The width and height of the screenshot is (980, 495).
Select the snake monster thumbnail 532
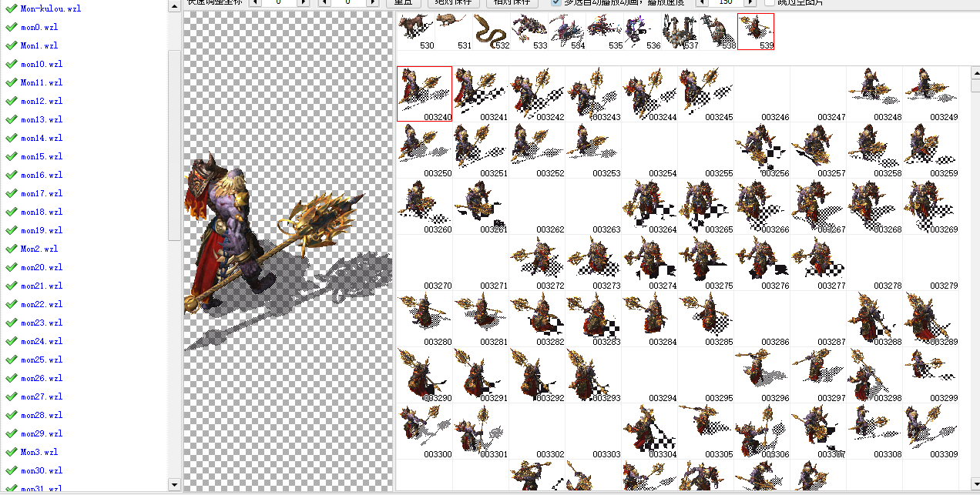(x=491, y=32)
